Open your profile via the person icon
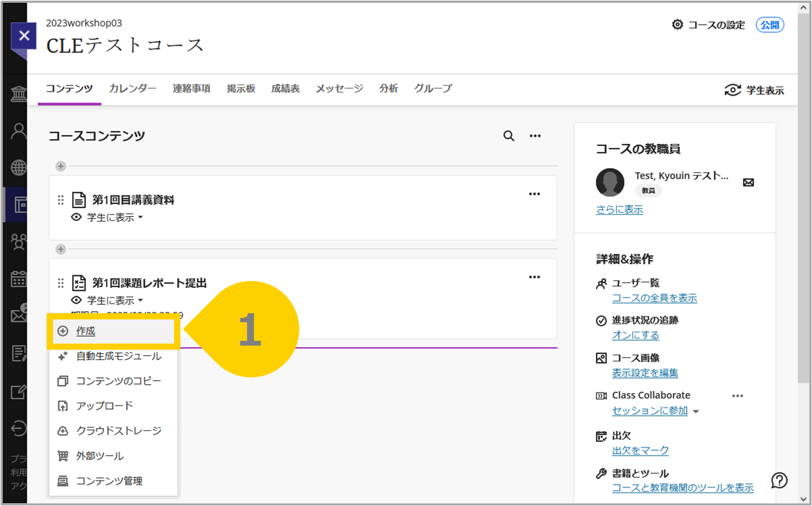Image resolution: width=812 pixels, height=506 pixels. click(17, 130)
